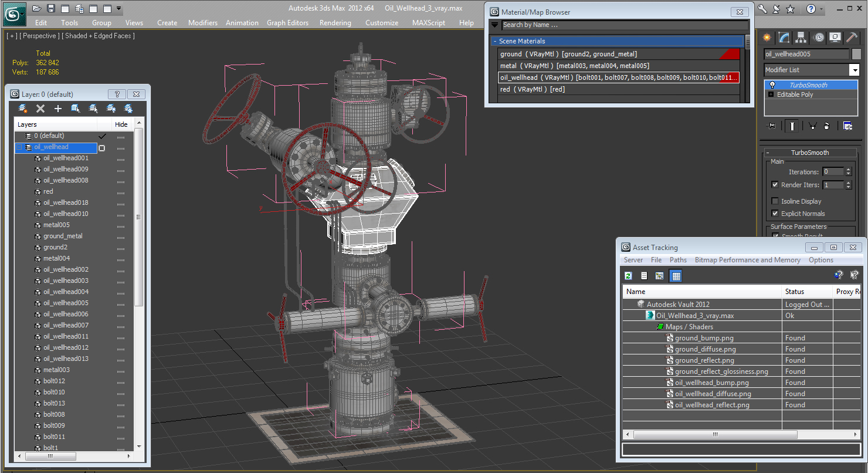Open Graph Editors menu

pyautogui.click(x=287, y=23)
